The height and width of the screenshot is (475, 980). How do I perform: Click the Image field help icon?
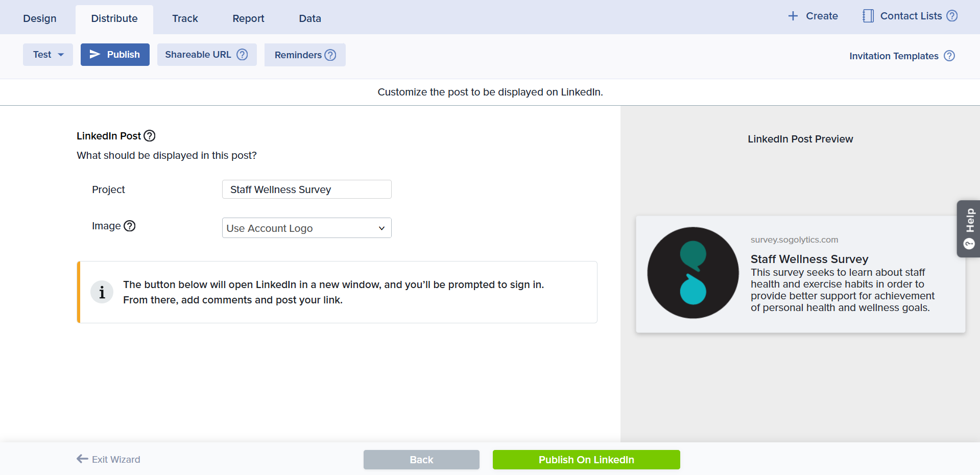coord(130,226)
